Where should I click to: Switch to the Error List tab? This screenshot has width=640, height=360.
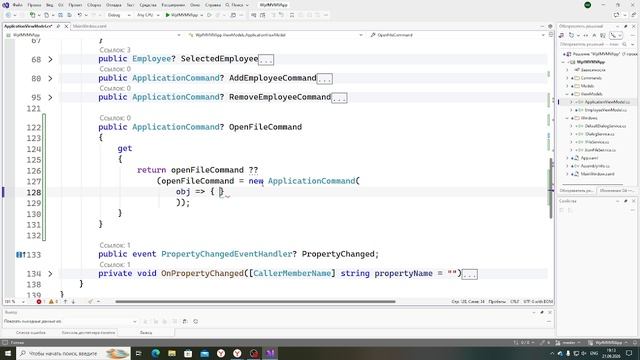pos(31,333)
